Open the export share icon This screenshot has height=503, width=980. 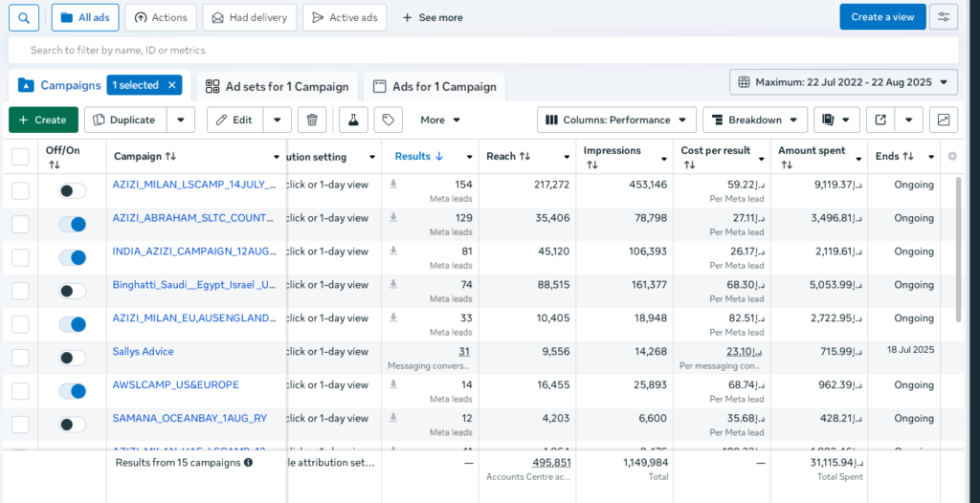(880, 120)
